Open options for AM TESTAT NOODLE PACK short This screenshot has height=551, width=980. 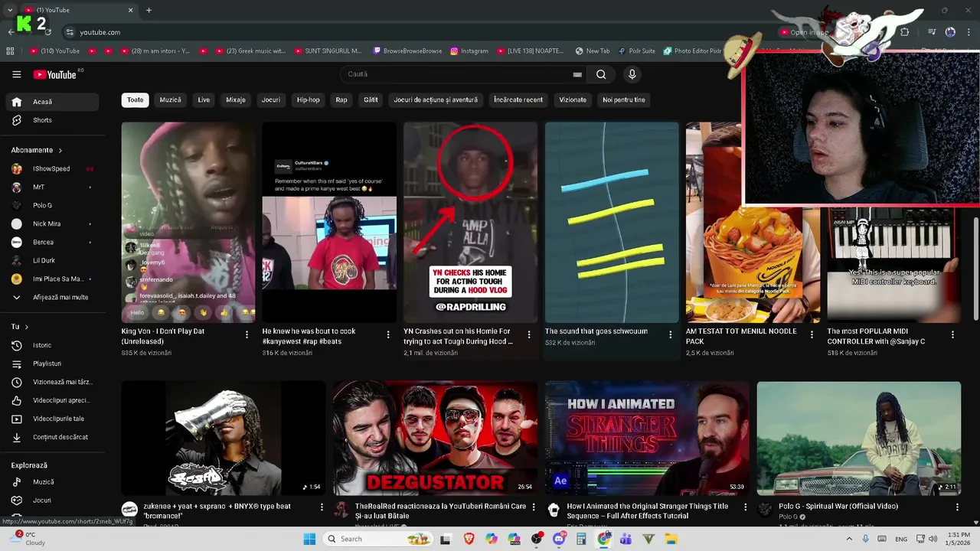[812, 334]
